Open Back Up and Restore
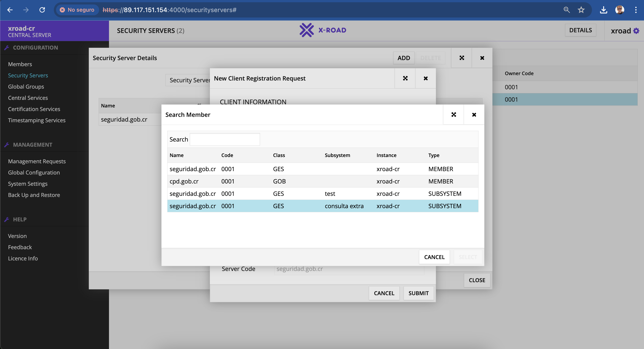Screen dimensions: 644x349 pyautogui.click(x=34, y=195)
